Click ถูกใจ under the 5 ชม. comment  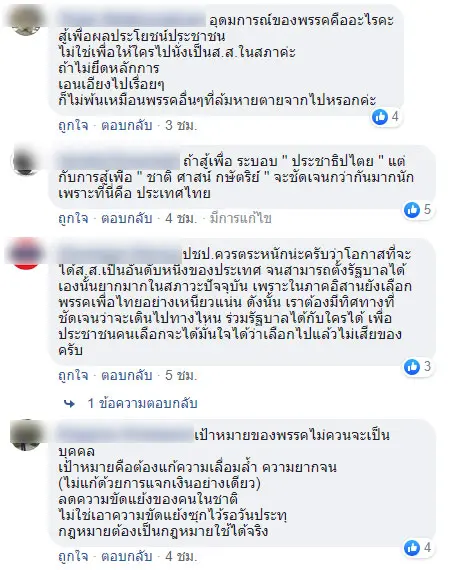tap(73, 376)
